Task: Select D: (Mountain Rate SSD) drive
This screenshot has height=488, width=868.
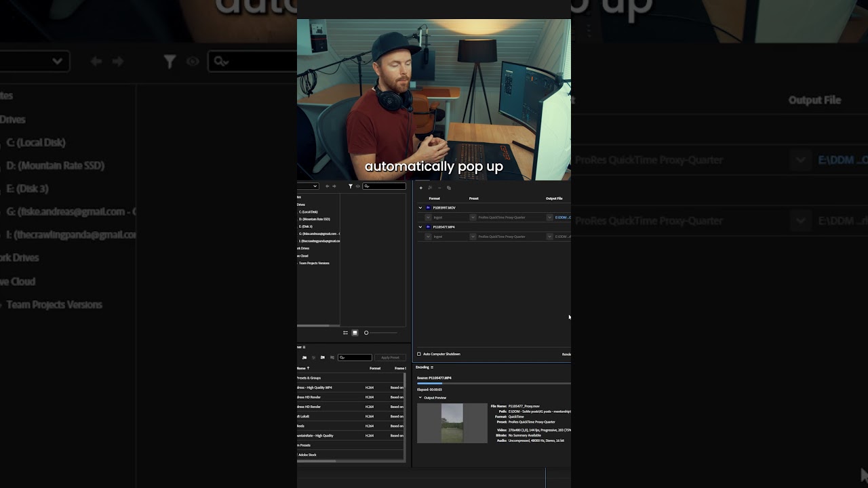Action: click(315, 220)
